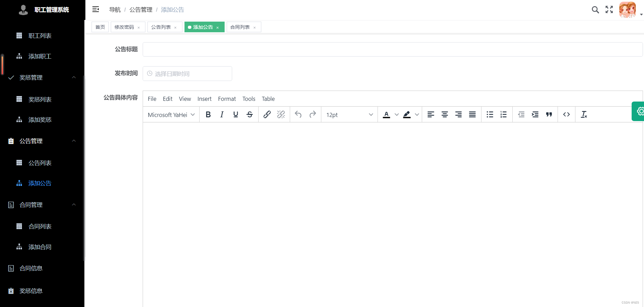Screen dimensions: 644x307
Task: Open the Edit menu in editor
Action: [x=168, y=99]
